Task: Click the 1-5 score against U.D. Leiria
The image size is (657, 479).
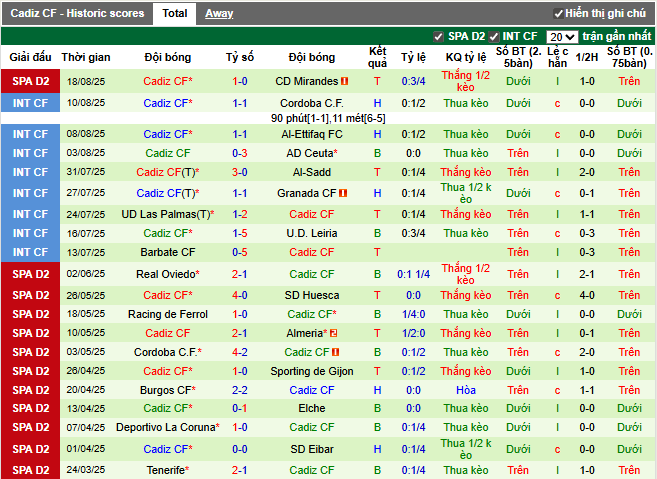Action: pos(240,233)
